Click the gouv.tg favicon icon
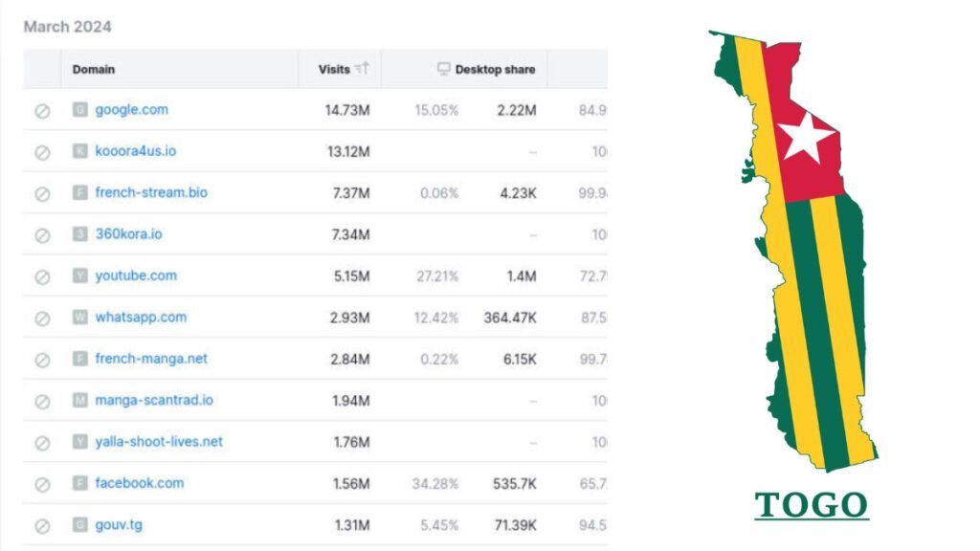The height and width of the screenshot is (551, 980). coord(80,524)
